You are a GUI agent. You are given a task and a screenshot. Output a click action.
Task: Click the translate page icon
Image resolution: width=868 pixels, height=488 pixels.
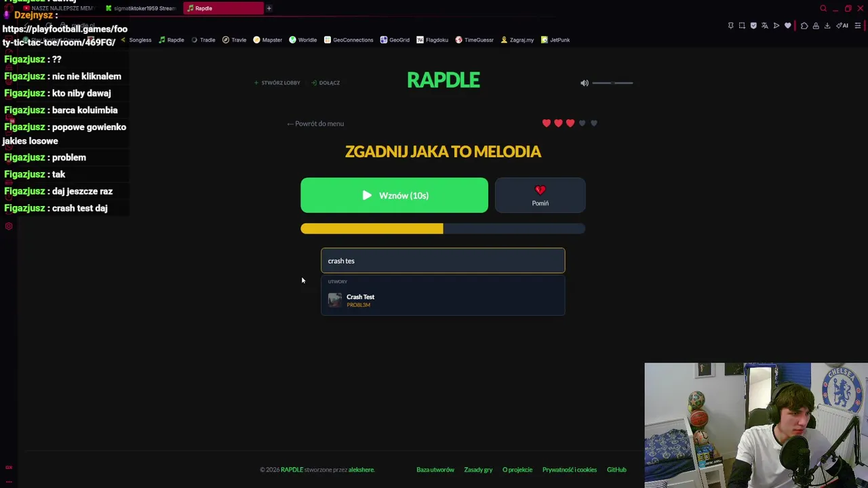coord(765,26)
